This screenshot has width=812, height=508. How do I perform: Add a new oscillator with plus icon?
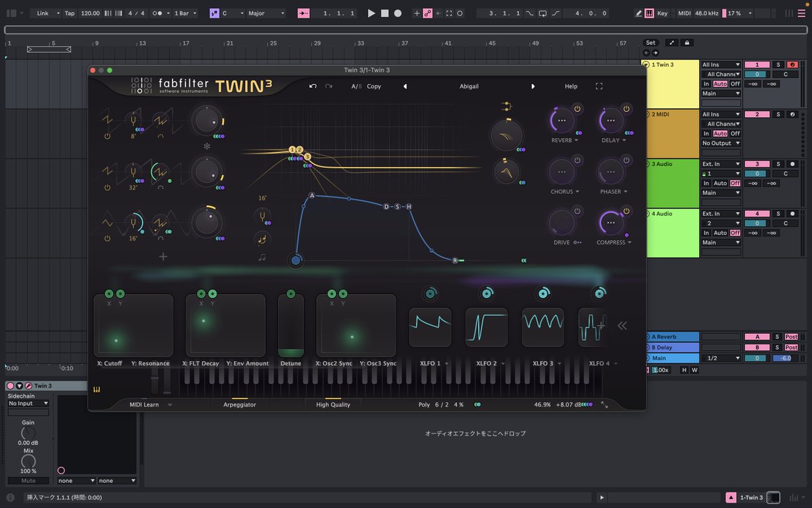[x=162, y=256]
